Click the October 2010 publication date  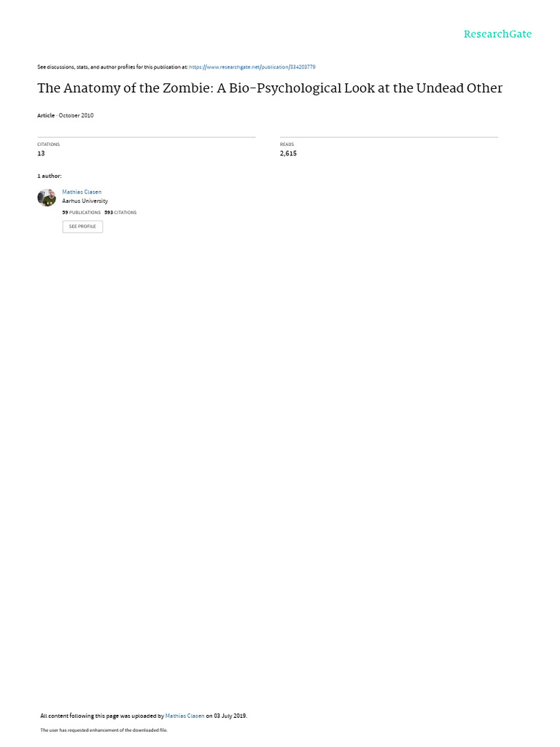point(76,115)
